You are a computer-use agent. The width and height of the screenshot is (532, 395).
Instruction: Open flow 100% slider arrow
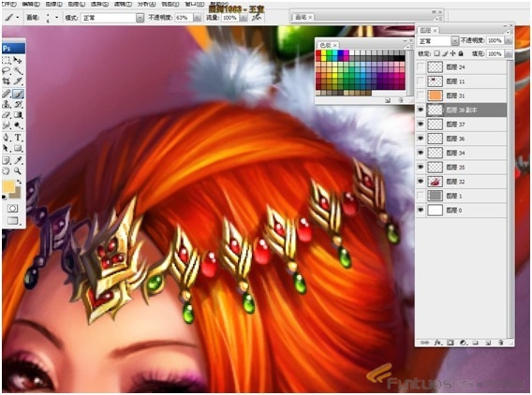(x=244, y=18)
